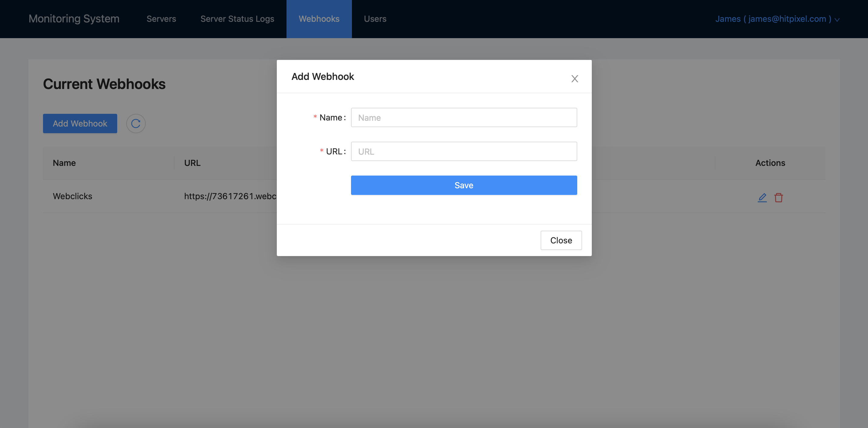The height and width of the screenshot is (428, 868).
Task: Click the Monitoring System logo/title link
Action: (74, 19)
